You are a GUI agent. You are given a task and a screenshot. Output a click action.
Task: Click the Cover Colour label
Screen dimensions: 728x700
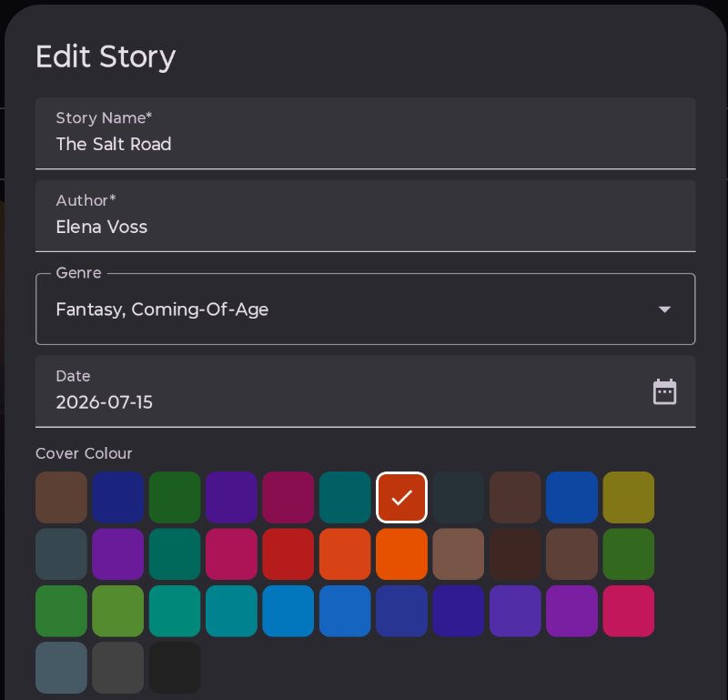pos(84,453)
